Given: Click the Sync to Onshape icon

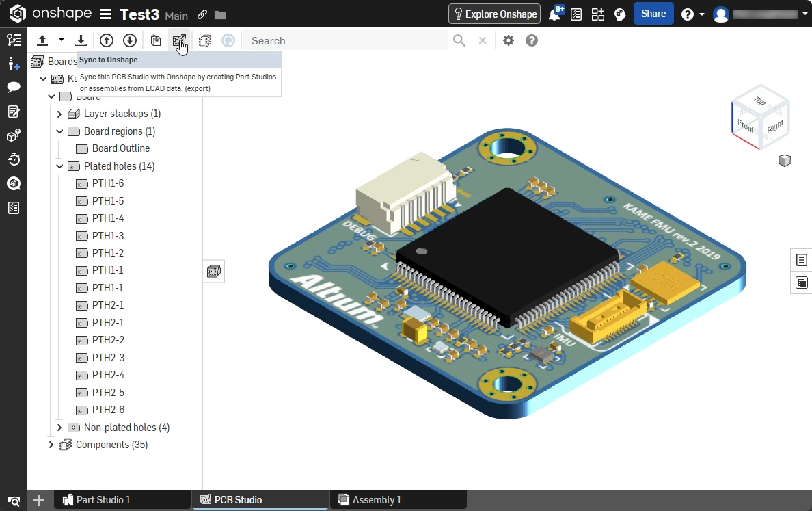Looking at the screenshot, I should tap(179, 40).
